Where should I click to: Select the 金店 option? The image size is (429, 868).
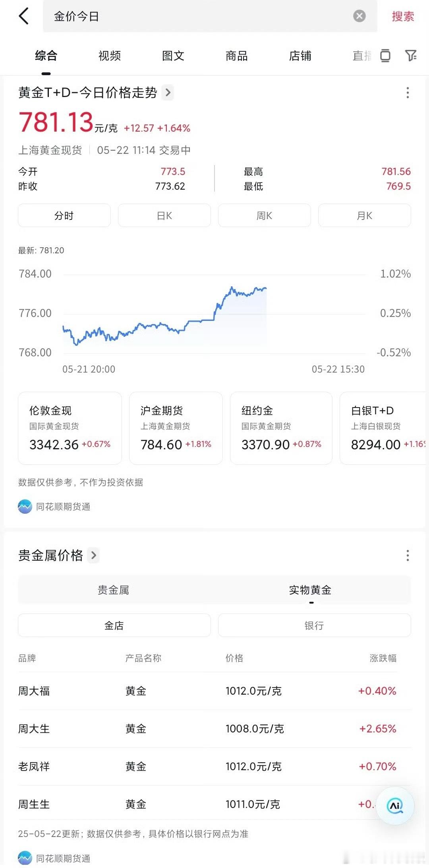[114, 625]
